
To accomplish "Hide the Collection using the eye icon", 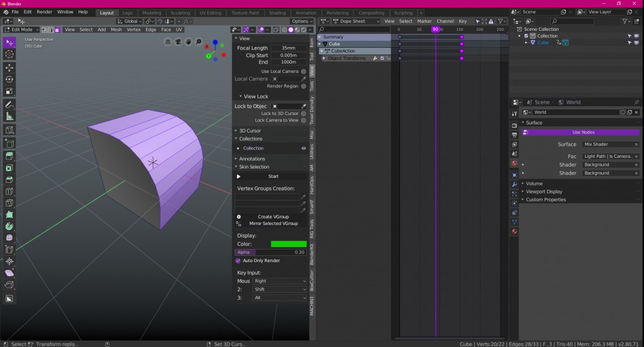I will tap(303, 148).
